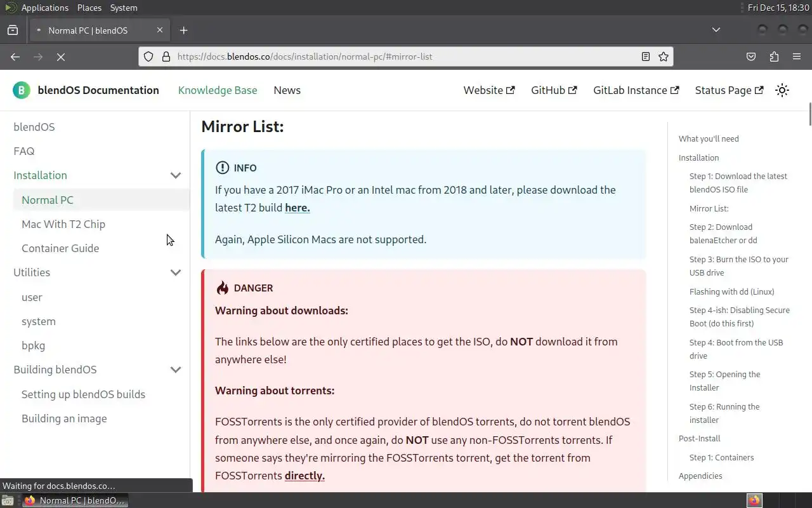Jump to Step 6: Running the installer
The image size is (812, 508).
pyautogui.click(x=724, y=413)
